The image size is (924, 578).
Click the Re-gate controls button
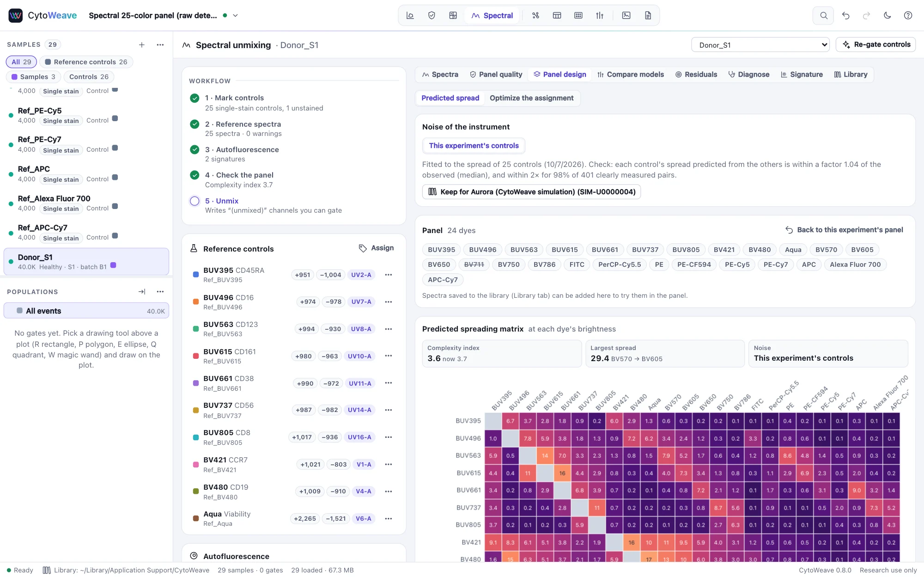point(876,44)
